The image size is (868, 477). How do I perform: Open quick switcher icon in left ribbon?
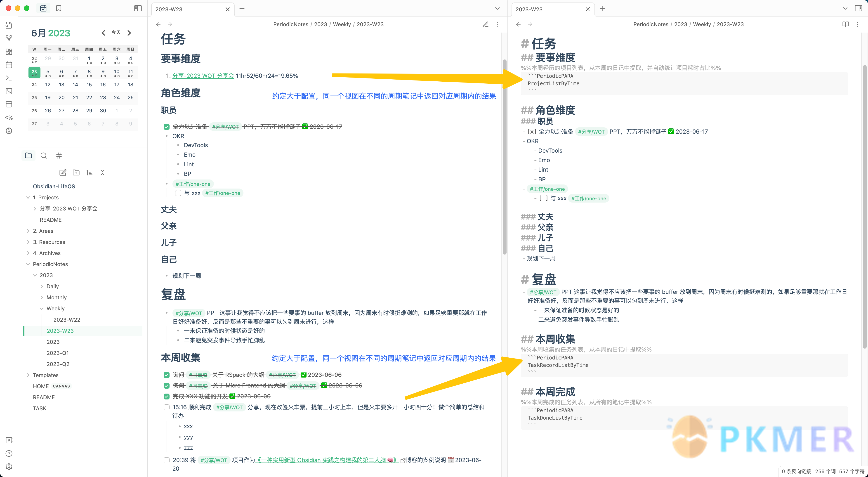point(9,25)
